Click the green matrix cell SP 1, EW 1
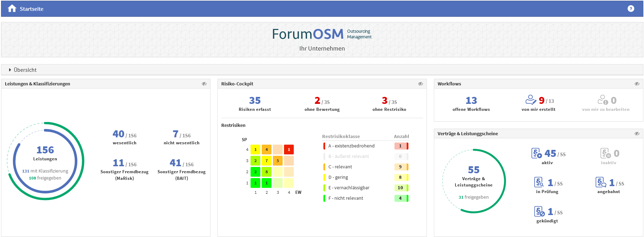Image resolution: width=644 pixels, height=237 pixels. coord(255,183)
